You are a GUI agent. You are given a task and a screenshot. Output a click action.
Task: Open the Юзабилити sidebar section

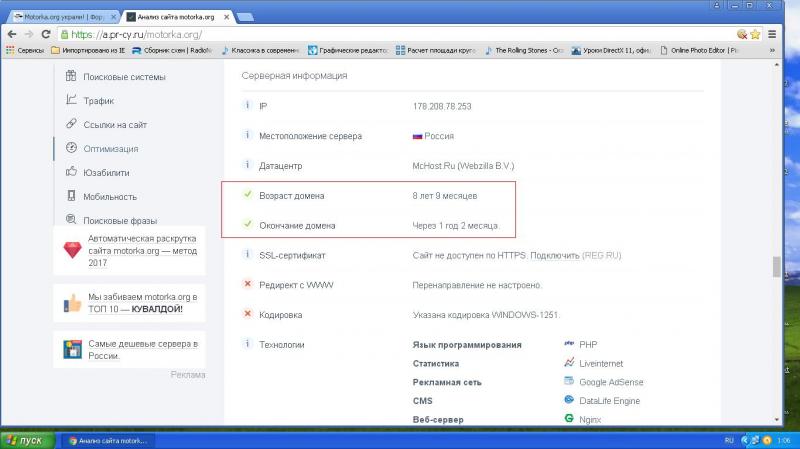tap(106, 172)
